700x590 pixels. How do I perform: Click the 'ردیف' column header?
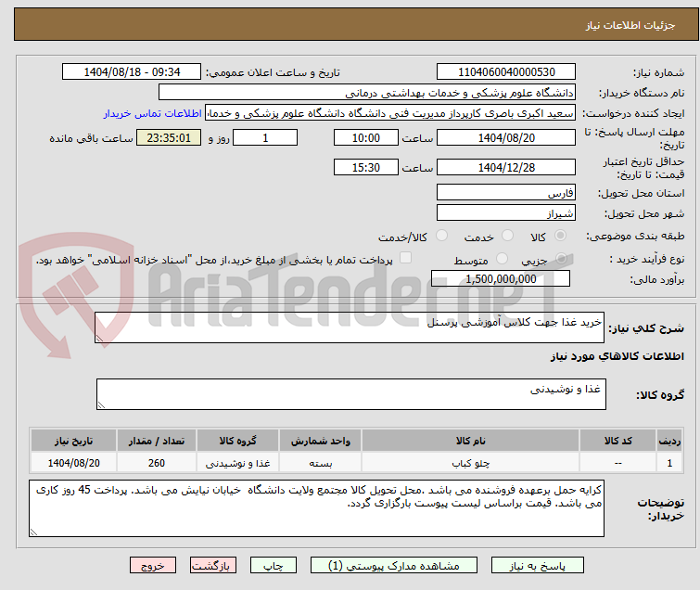[x=669, y=441]
